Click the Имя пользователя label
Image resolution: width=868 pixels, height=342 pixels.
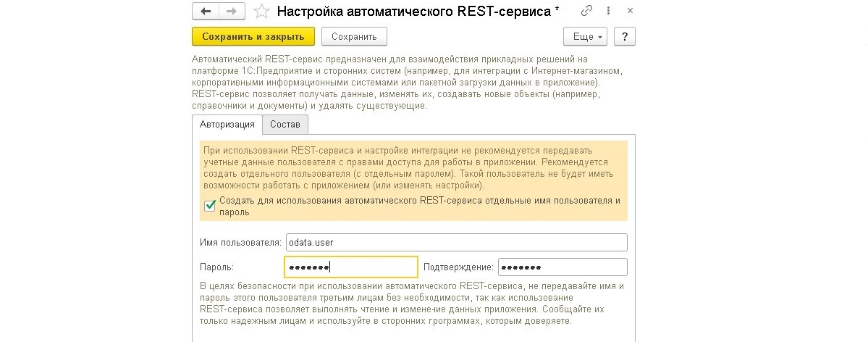click(x=239, y=242)
